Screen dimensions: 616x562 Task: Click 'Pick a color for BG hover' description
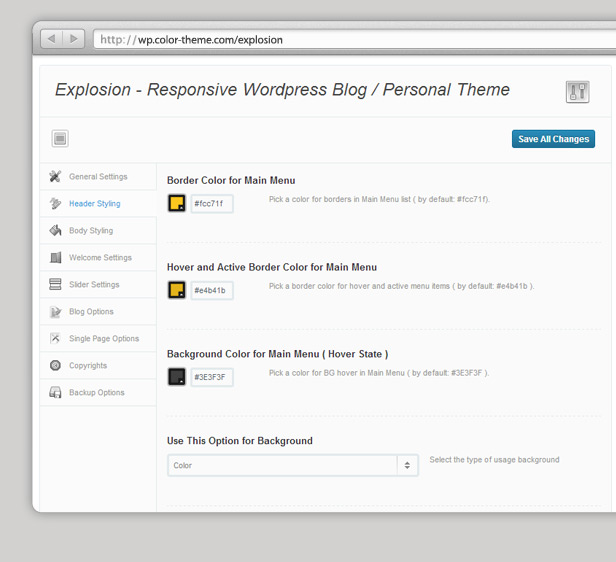[379, 373]
